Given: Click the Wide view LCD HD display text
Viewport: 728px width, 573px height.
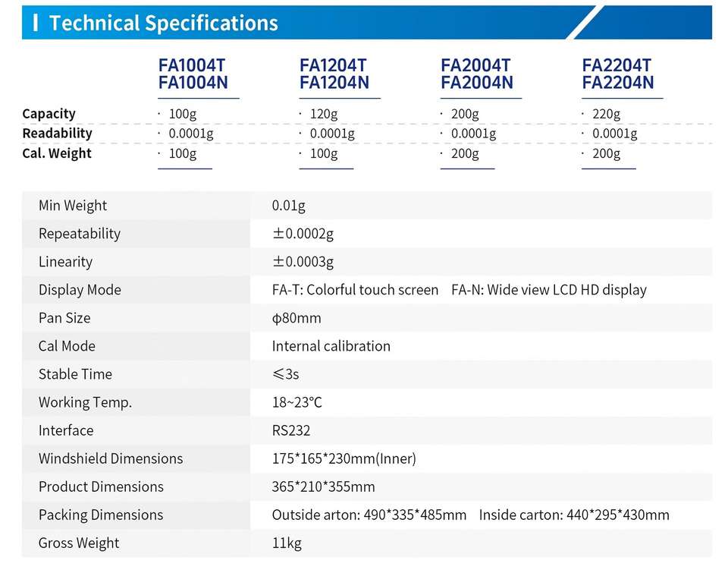Looking at the screenshot, I should point(567,290).
